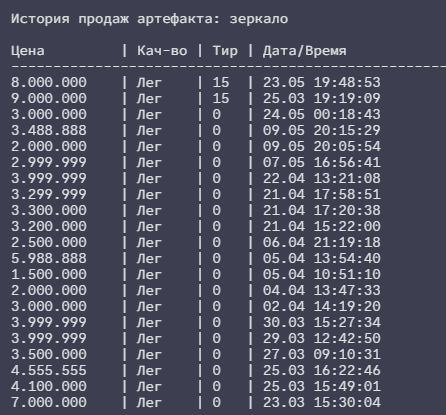
Task: Select the timestamp 27.03 09:10:31
Action: 321,354
